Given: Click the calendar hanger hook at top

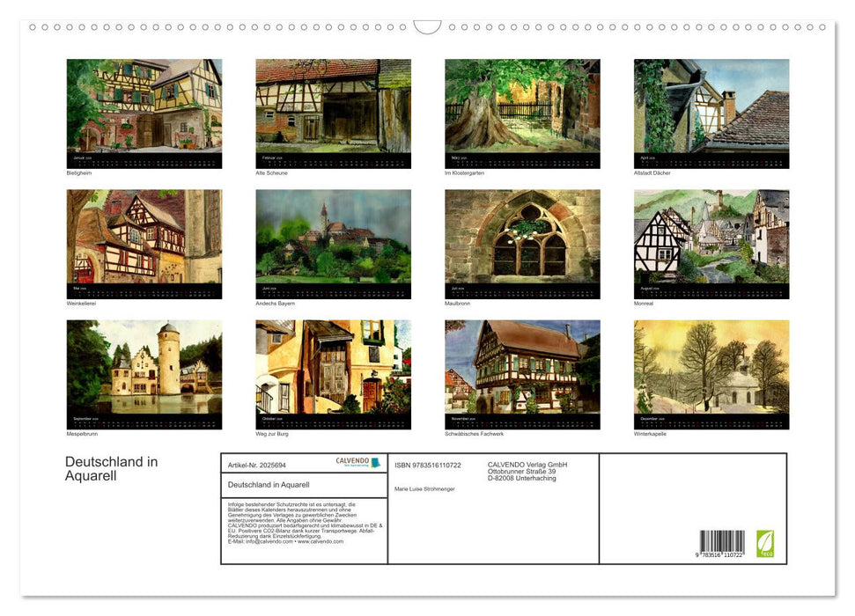Looking at the screenshot, I should coord(427,27).
